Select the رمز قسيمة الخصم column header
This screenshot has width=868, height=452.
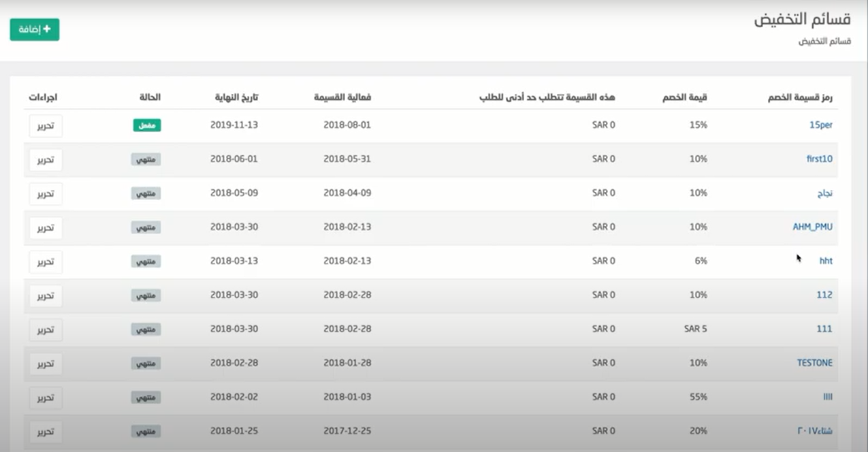click(799, 97)
